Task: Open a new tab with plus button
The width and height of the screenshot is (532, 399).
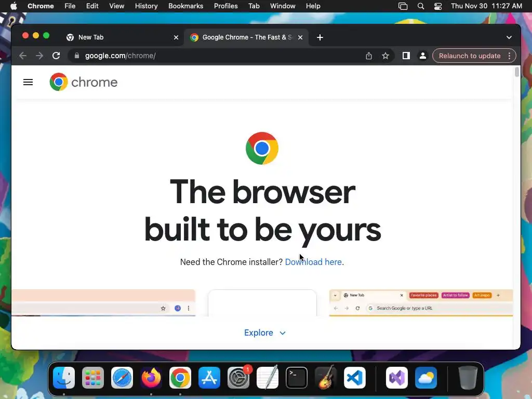Action: click(320, 37)
